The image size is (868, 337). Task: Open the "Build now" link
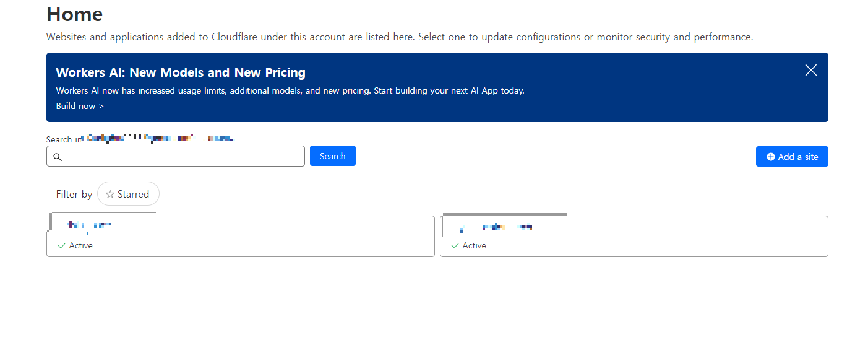[x=80, y=107]
